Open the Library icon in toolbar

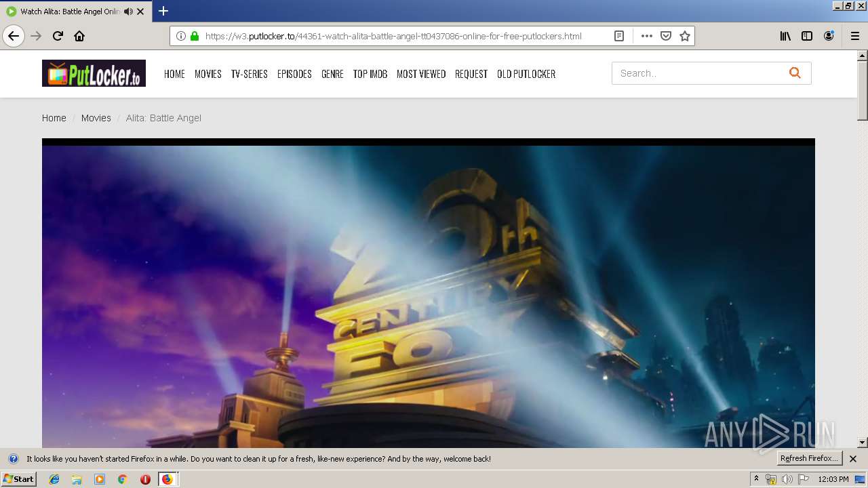click(x=785, y=36)
